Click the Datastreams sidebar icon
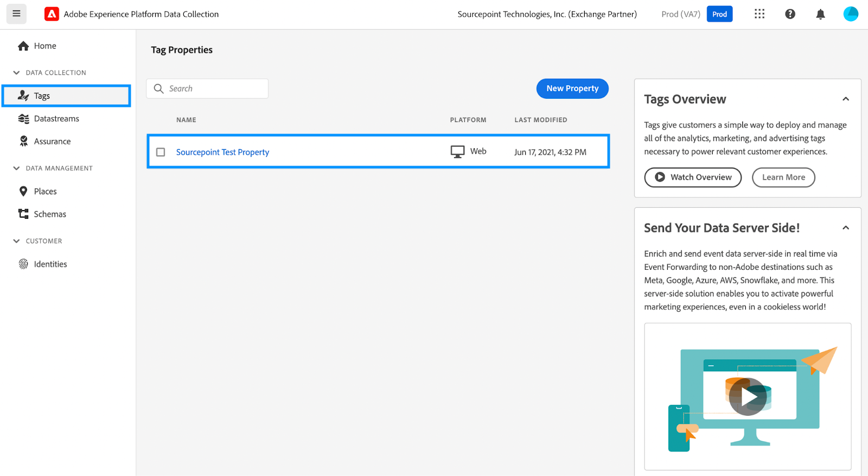The height and width of the screenshot is (476, 868). click(x=23, y=119)
